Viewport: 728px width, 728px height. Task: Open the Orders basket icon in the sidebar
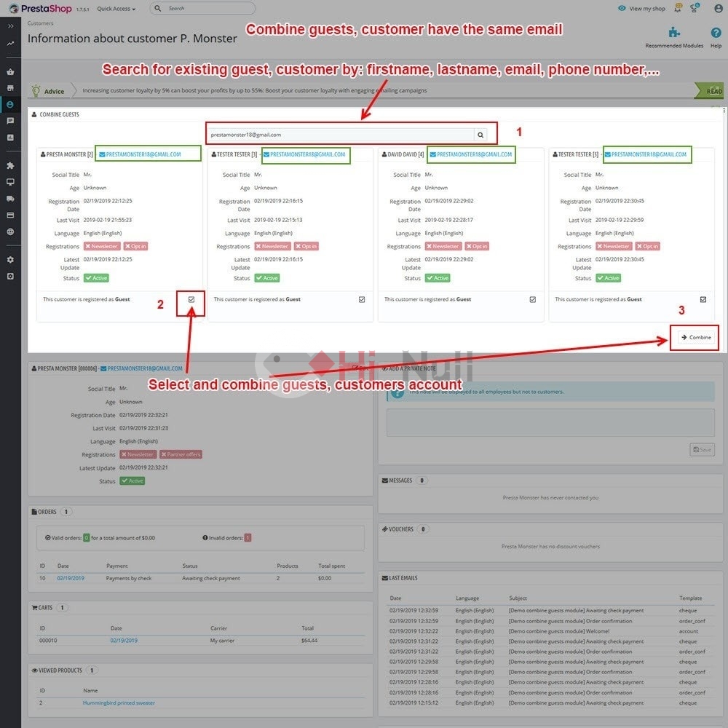[10, 72]
